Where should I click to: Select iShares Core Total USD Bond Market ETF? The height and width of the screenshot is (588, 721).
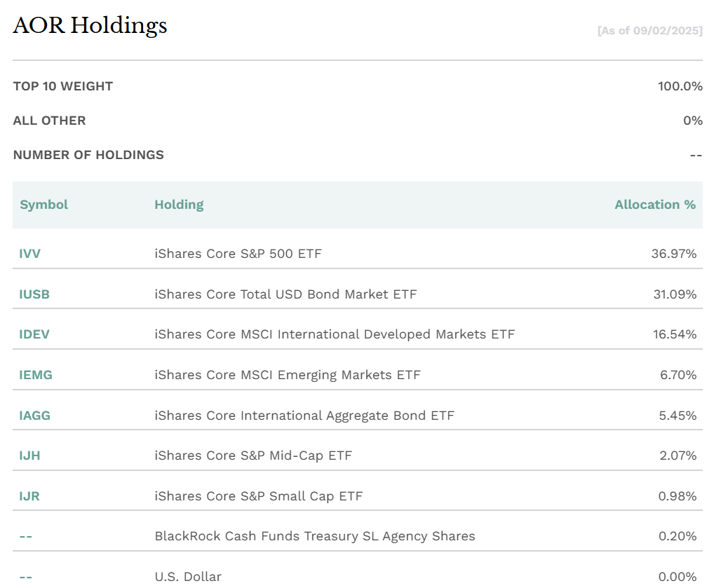click(x=285, y=294)
